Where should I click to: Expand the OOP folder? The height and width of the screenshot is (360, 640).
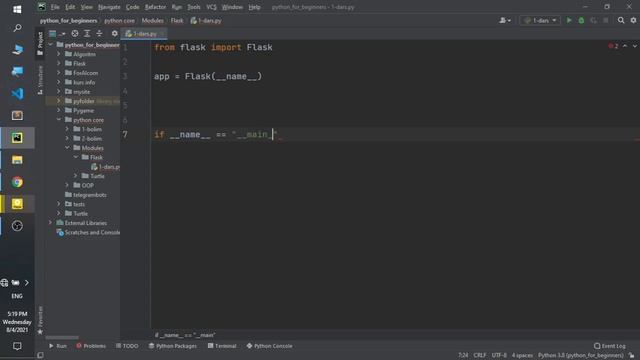(x=67, y=185)
